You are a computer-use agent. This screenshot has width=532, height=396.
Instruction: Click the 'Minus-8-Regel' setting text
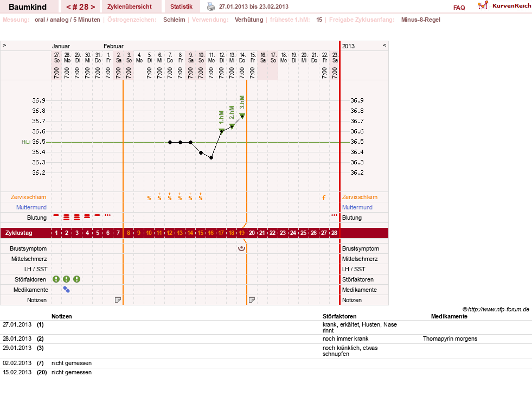tap(421, 20)
